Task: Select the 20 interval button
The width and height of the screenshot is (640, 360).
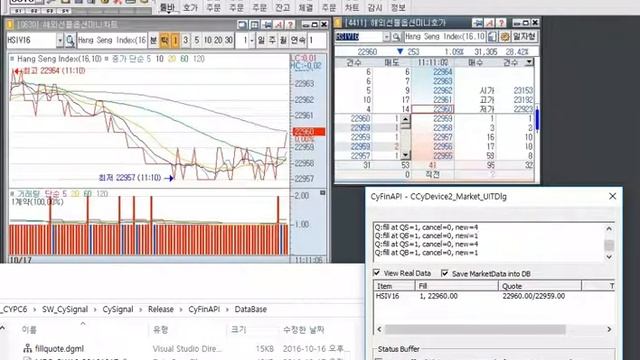Action: pyautogui.click(x=218, y=40)
